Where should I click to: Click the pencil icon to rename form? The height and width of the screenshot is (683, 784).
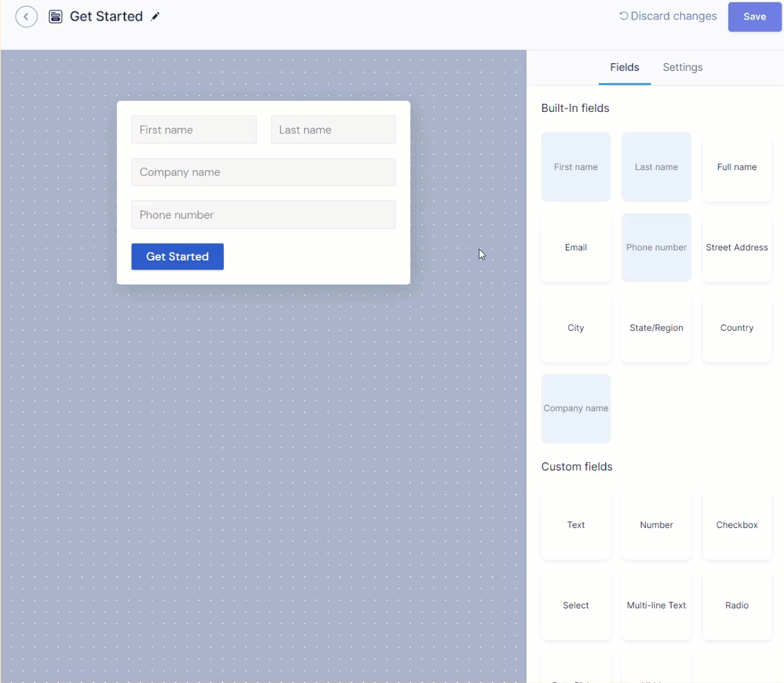[155, 16]
